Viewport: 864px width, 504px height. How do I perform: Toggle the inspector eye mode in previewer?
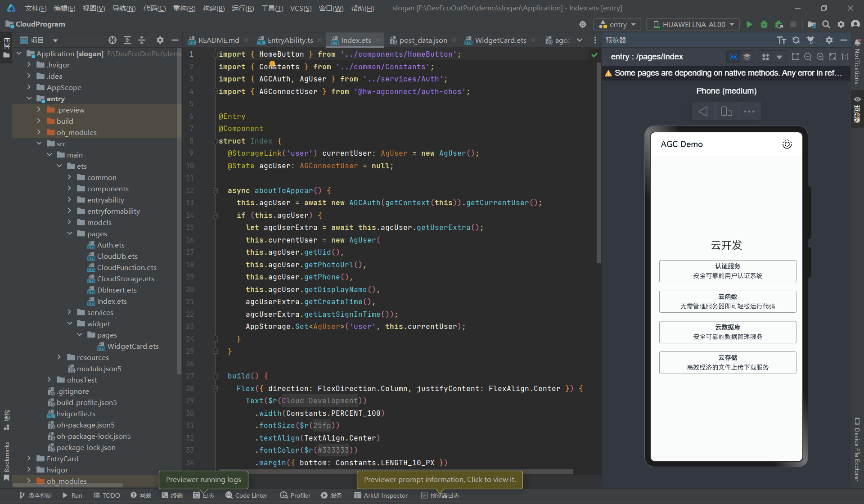733,57
